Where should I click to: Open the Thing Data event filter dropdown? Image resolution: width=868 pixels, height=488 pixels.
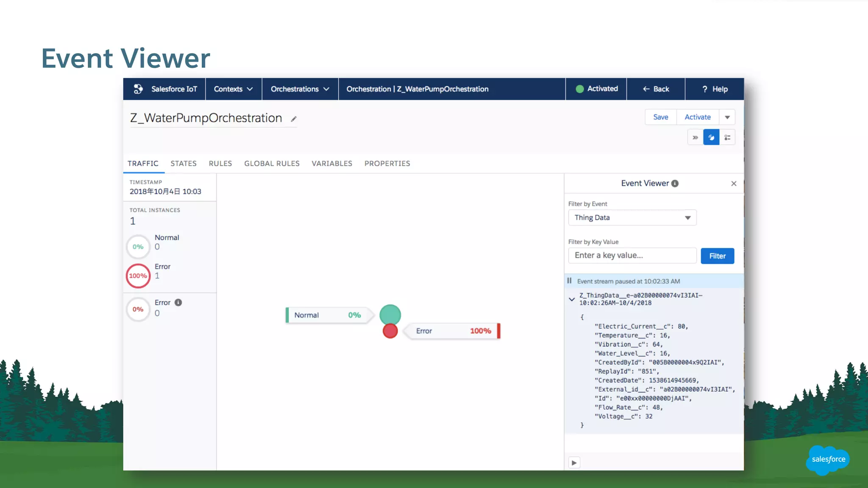(x=632, y=218)
